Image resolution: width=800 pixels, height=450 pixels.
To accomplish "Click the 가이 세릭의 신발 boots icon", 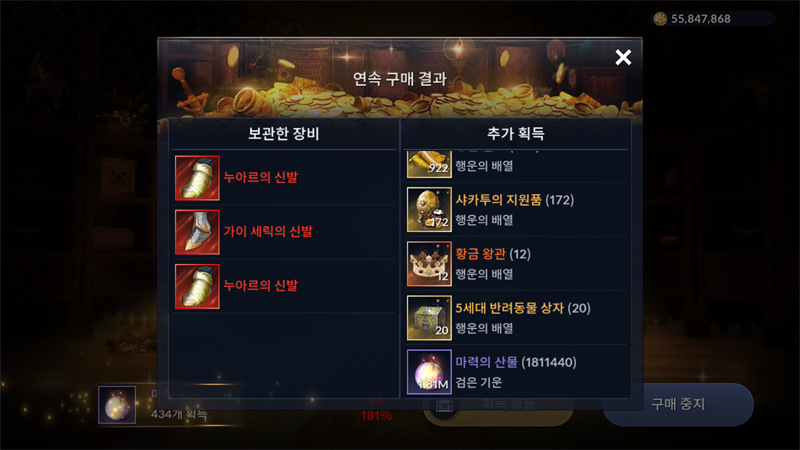I will pos(197,232).
